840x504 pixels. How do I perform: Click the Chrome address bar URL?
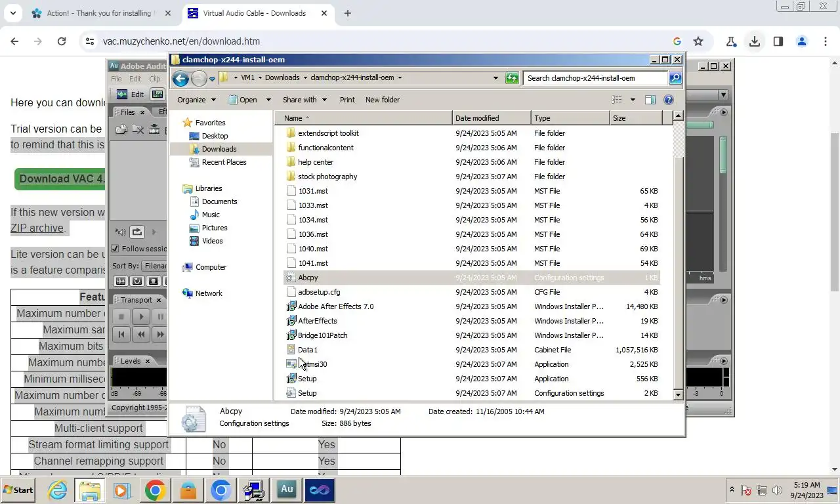181,41
